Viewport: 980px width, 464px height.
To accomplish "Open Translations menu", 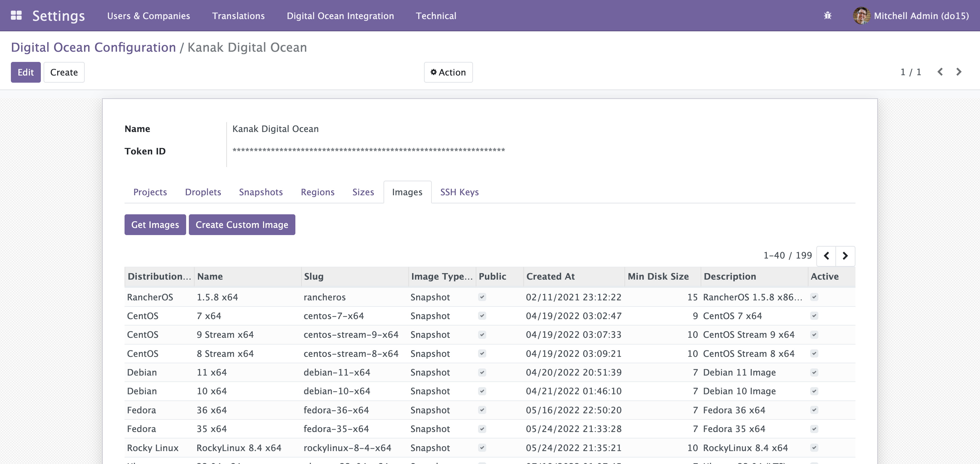I will [238, 16].
